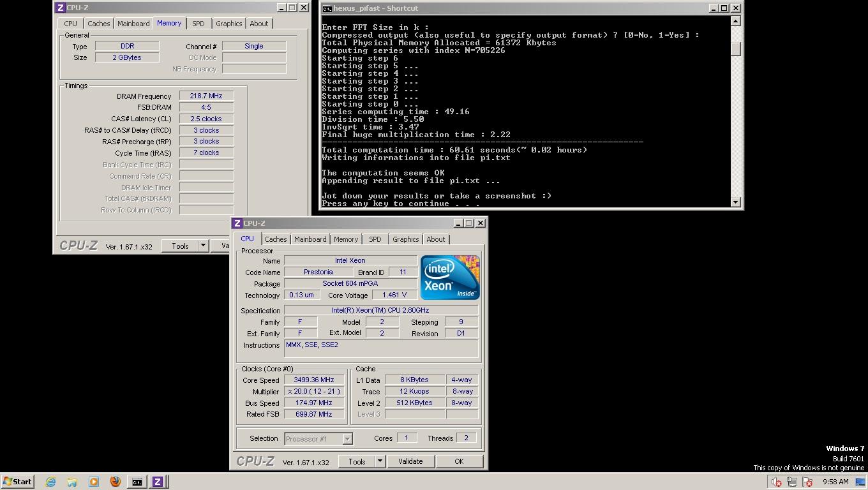Open Action Center flag tray icon
This screenshot has height=490, width=868.
point(807,482)
